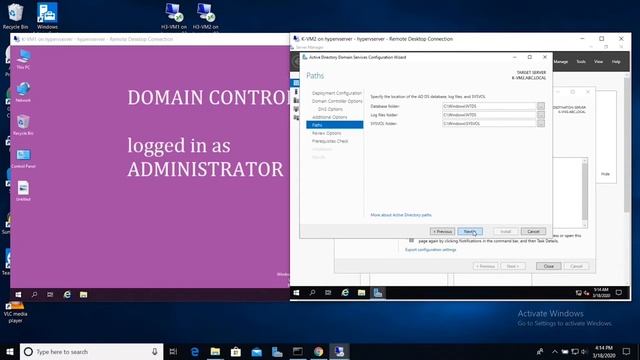640x360 pixels.
Task: Click microphone icon in host search box
Action: (x=155, y=351)
